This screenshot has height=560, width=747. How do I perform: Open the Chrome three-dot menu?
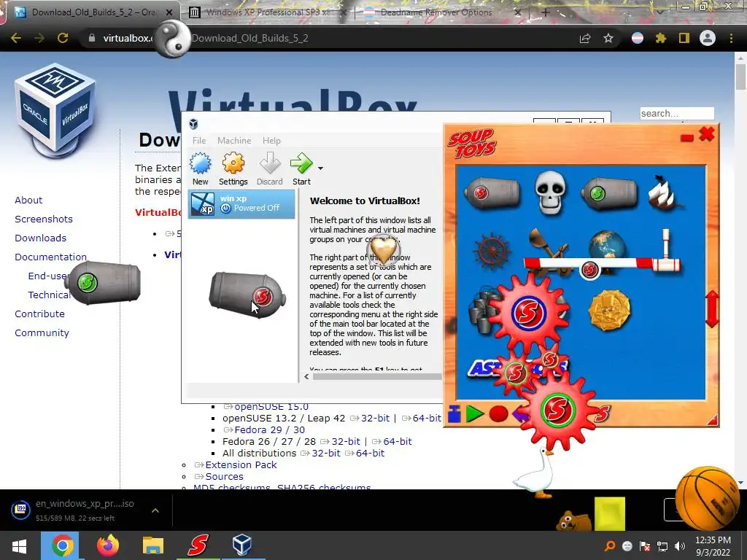731,38
